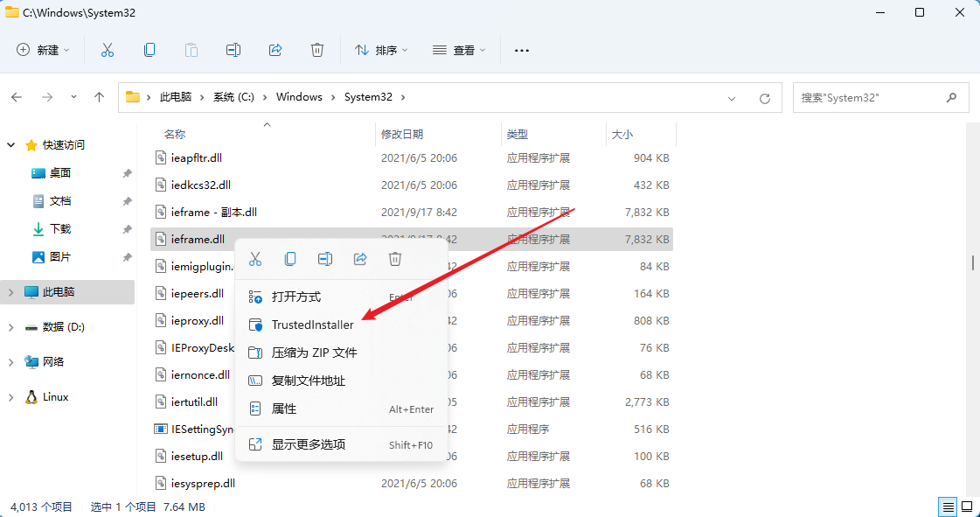Screen dimensions: 980x517
Task: Choose 复制文件地址 in the context menu
Action: point(341,381)
